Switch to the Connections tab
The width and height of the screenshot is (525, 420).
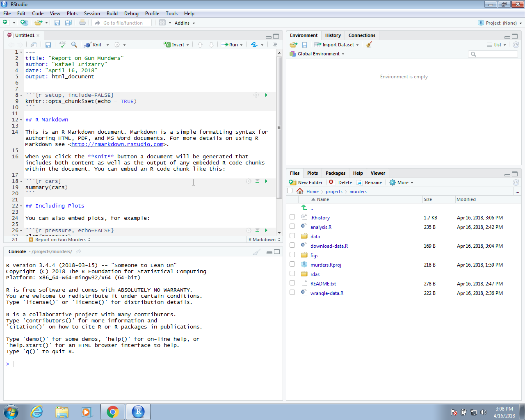[362, 35]
